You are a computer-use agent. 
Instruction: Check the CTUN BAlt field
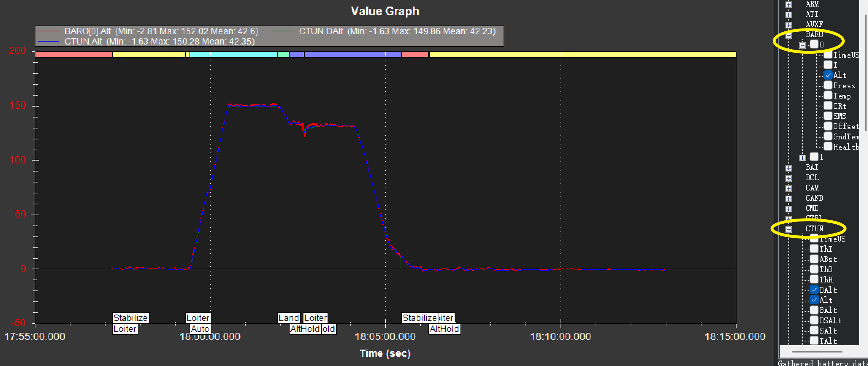tap(814, 310)
